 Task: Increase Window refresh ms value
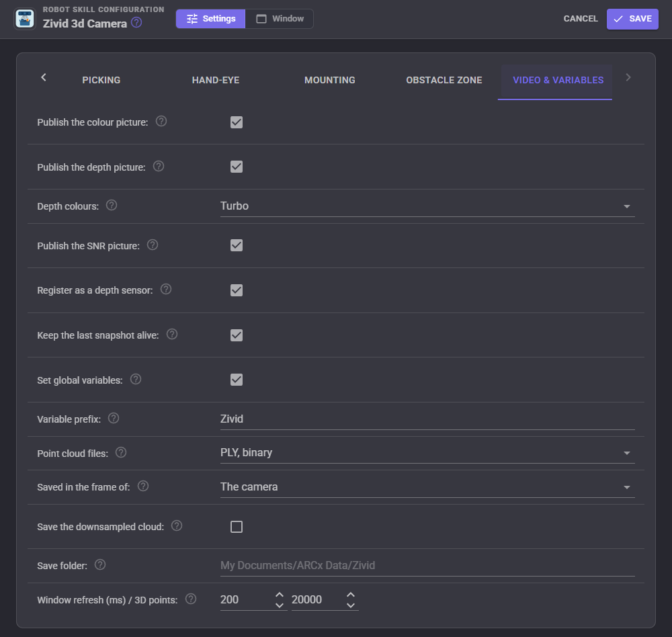[280, 595]
